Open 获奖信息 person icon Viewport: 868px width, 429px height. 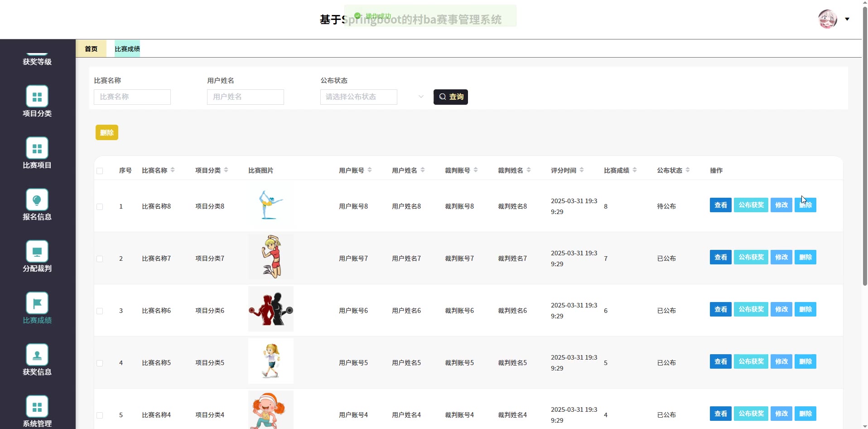(37, 355)
